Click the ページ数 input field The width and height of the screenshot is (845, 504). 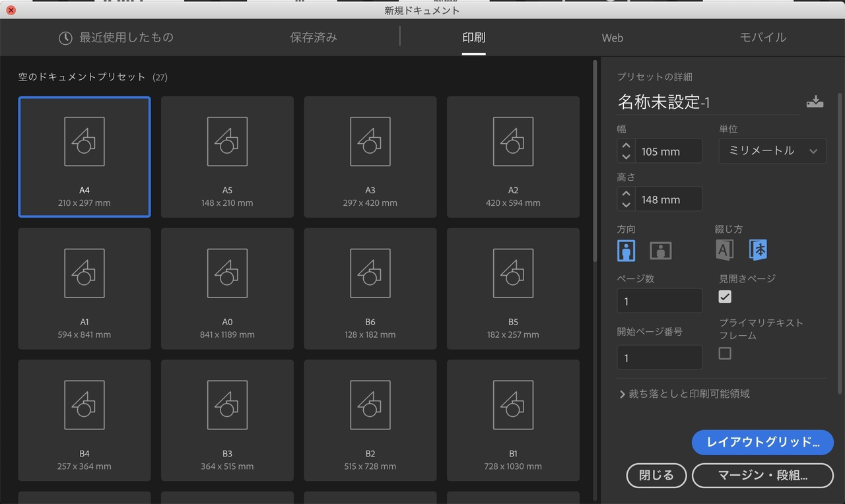tap(659, 301)
